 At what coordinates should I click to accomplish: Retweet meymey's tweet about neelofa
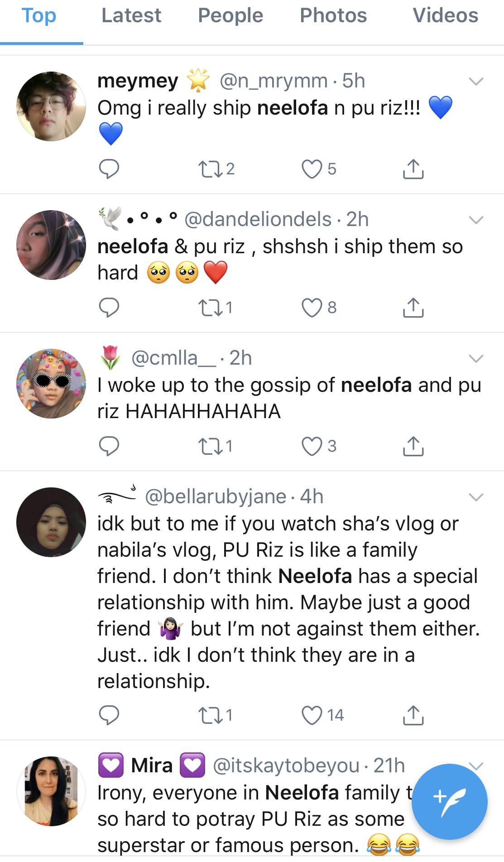click(210, 169)
